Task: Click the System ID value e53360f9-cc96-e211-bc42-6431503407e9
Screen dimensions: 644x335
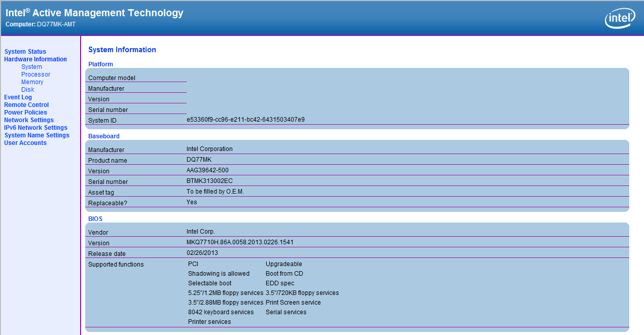Action: [x=245, y=120]
